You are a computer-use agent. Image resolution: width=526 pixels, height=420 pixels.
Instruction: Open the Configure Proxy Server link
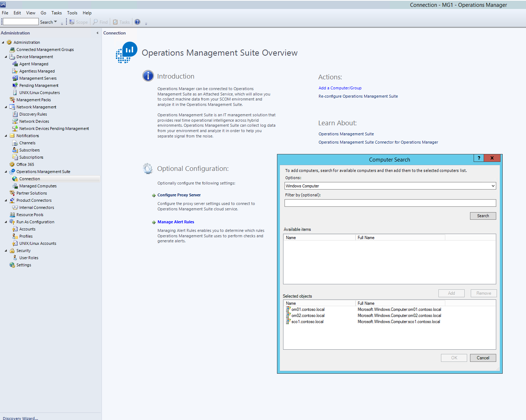point(179,195)
